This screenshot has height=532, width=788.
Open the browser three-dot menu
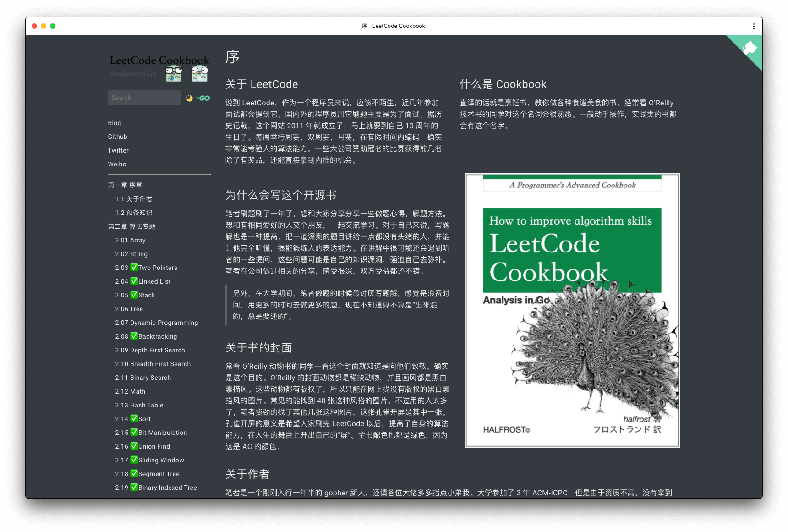coord(754,26)
